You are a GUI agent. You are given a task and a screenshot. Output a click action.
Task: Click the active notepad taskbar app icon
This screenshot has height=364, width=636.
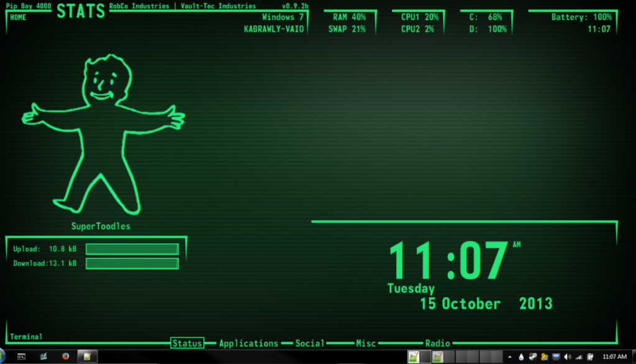click(88, 357)
